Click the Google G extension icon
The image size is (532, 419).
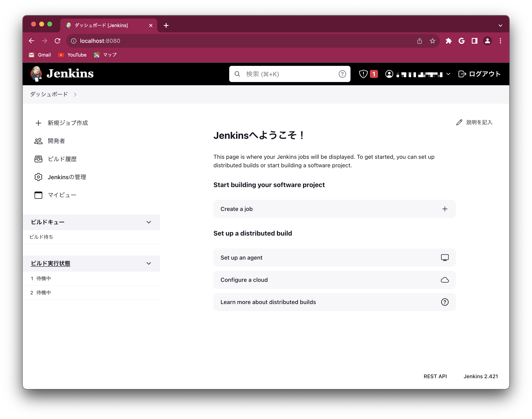[x=462, y=41]
